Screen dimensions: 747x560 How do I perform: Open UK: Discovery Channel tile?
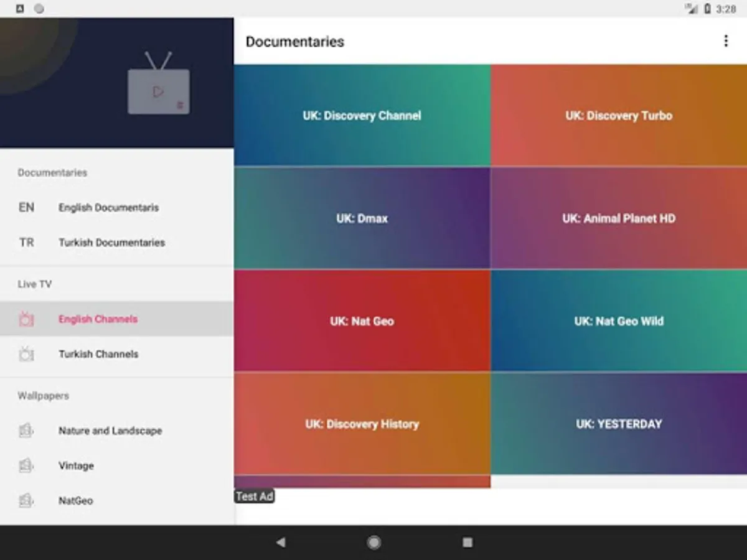[x=362, y=115]
